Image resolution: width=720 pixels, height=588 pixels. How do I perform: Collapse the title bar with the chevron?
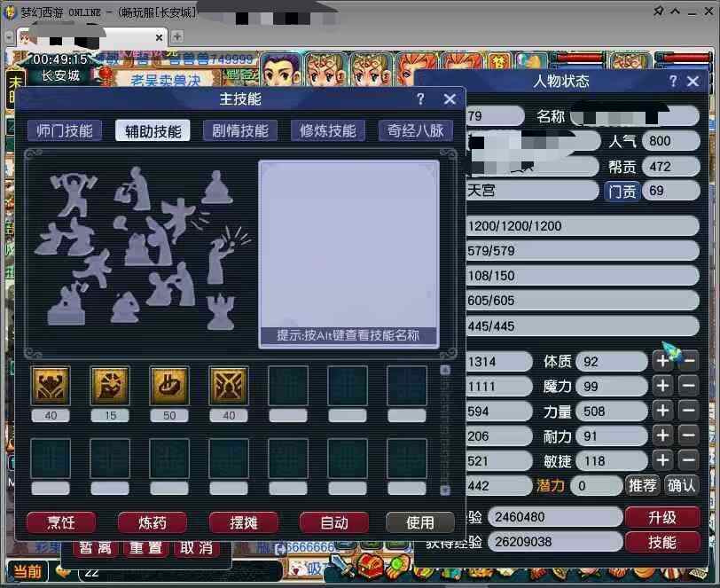(x=675, y=11)
